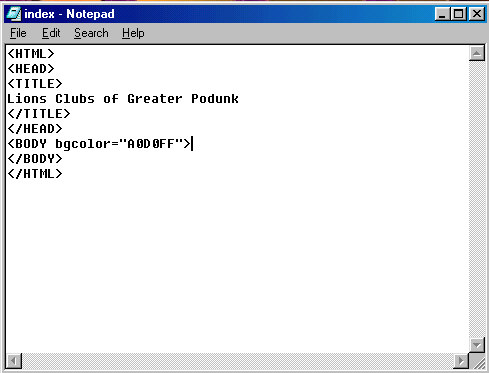The height and width of the screenshot is (373, 489).
Task: Place cursor in the <HTML> line
Action: point(31,54)
